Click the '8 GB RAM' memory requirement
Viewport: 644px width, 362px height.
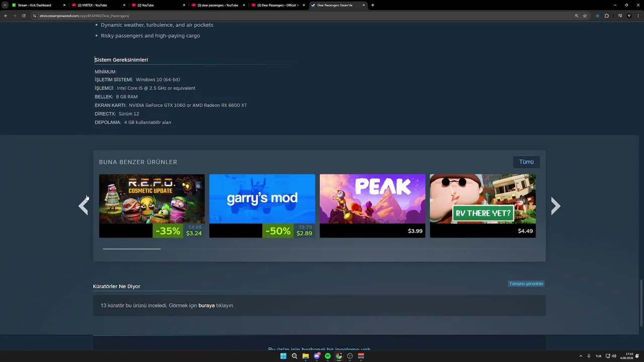(x=127, y=97)
